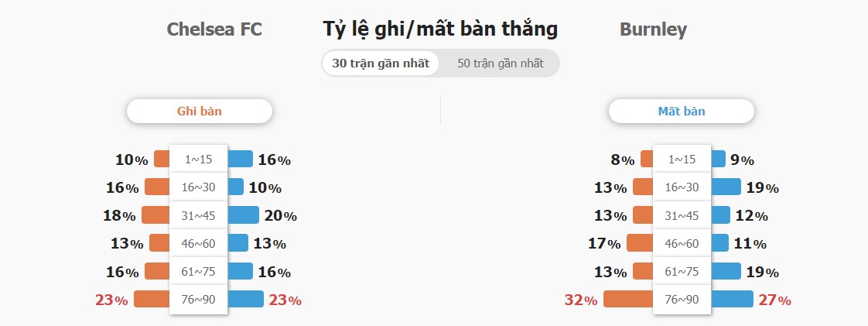Screen dimensions: 868x326
Task: Select Chelsea 1~15 interval label
Action: click(198, 159)
